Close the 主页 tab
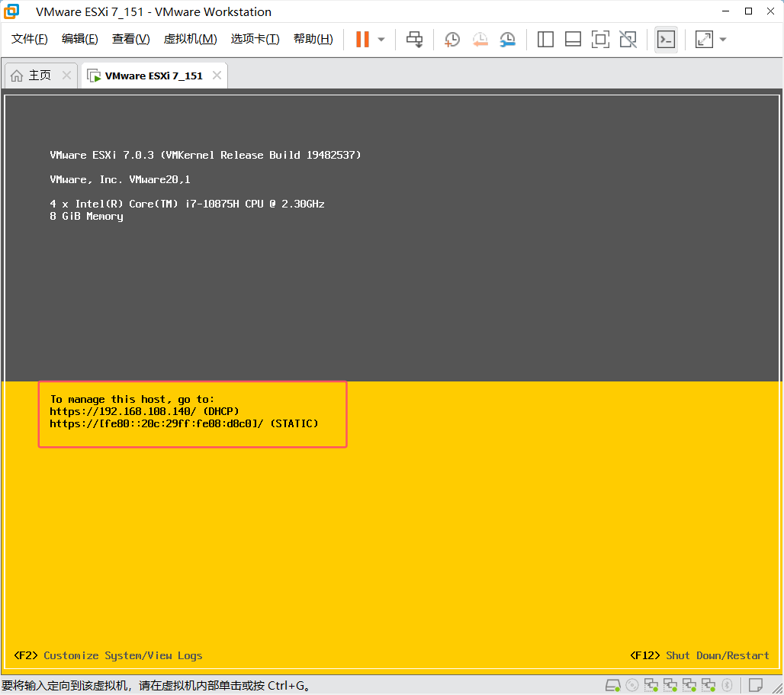Viewport: 784px width, 695px height. [x=66, y=75]
